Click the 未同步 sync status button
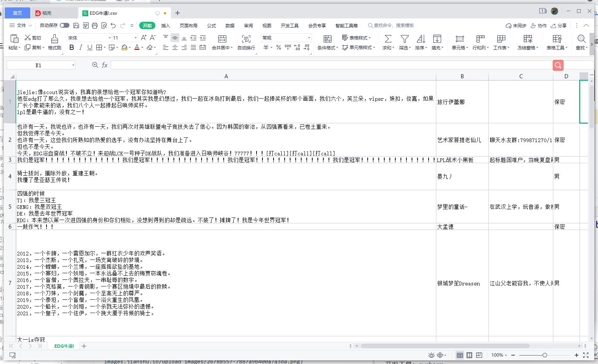The width and height of the screenshot is (598, 364). [516, 25]
